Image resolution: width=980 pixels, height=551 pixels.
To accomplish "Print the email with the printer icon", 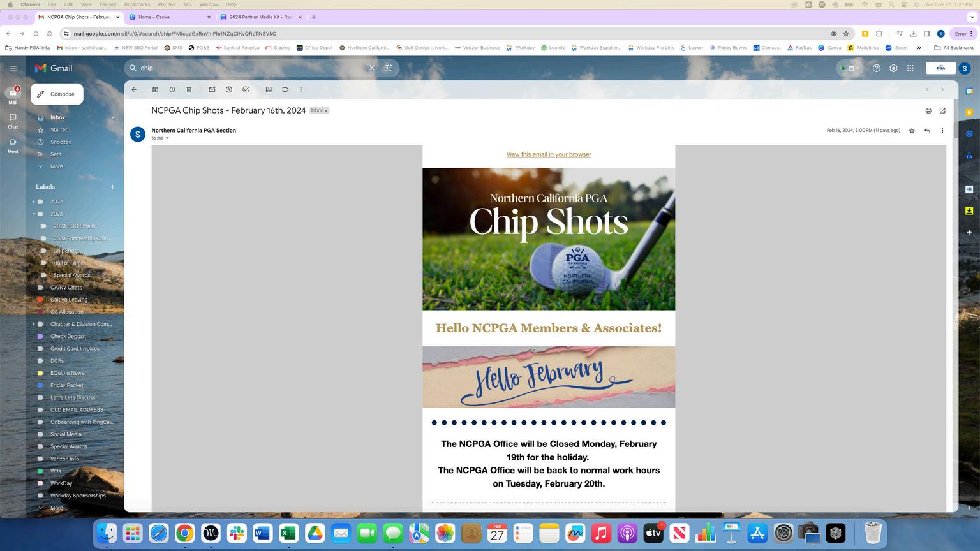I will 928,110.
